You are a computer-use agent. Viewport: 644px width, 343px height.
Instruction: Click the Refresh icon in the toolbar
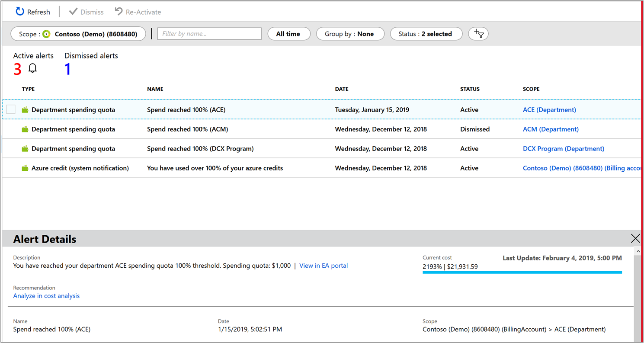click(x=19, y=12)
